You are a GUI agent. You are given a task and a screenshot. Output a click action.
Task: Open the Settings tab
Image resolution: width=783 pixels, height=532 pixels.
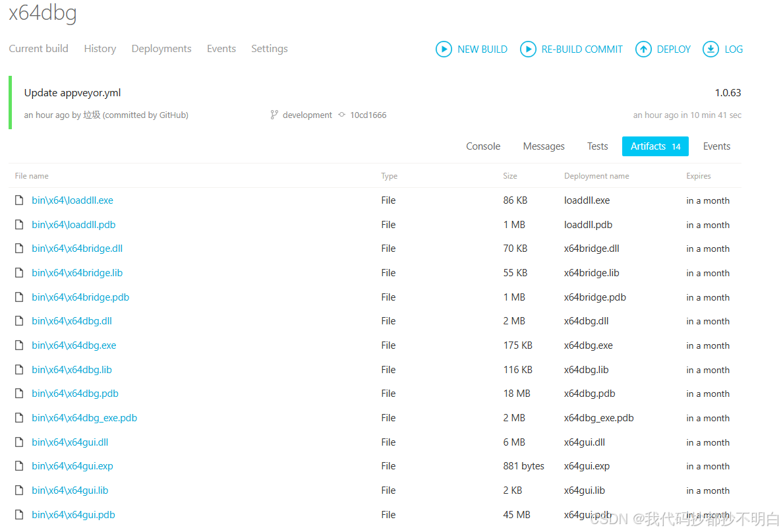point(269,49)
